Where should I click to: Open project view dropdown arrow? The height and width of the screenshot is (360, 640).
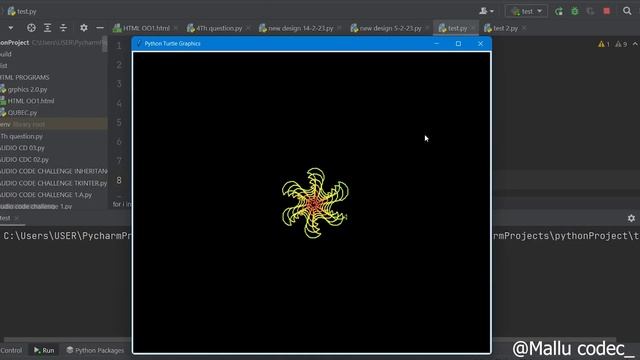[x=11, y=28]
